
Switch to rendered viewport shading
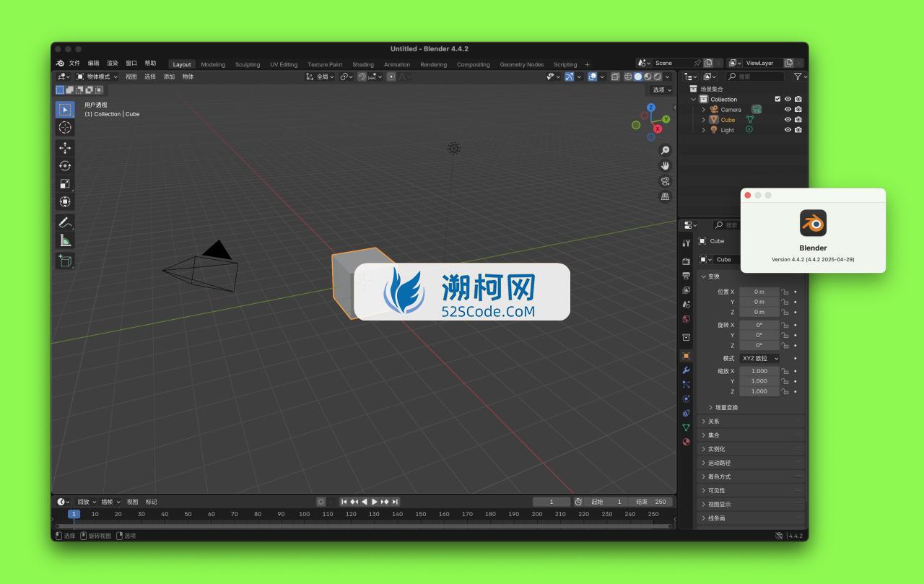tap(657, 77)
